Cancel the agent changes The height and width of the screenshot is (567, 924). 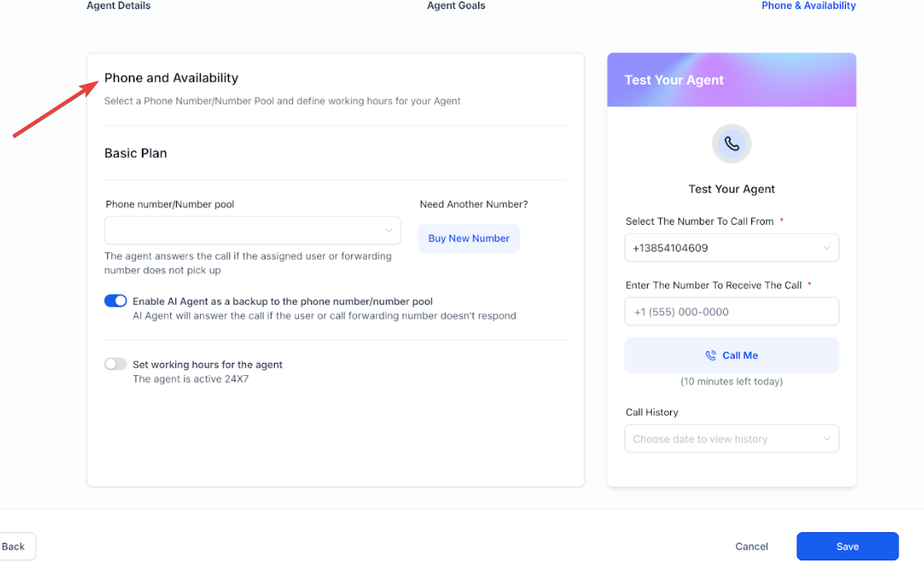click(x=751, y=546)
